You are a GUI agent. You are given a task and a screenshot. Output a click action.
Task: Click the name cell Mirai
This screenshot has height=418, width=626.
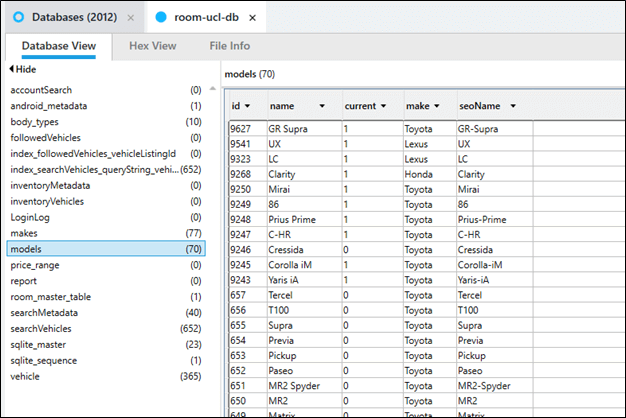coord(305,190)
